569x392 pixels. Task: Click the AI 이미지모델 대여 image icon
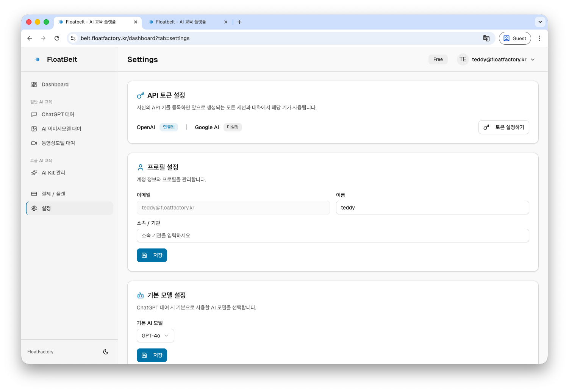click(34, 128)
